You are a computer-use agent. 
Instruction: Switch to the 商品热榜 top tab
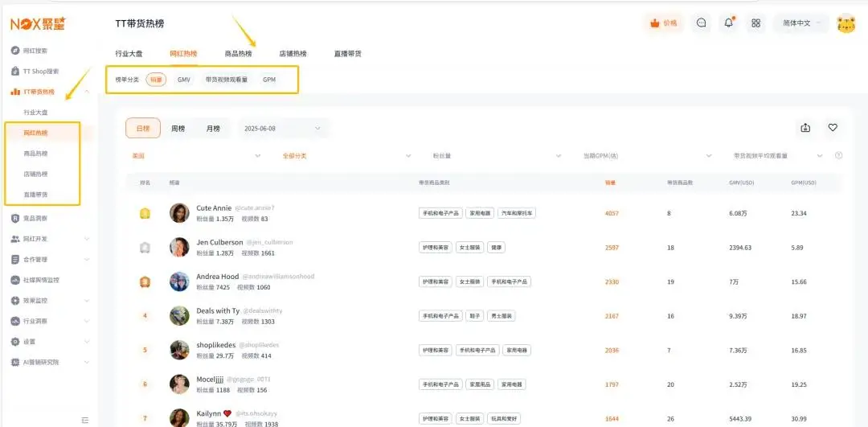pyautogui.click(x=238, y=54)
